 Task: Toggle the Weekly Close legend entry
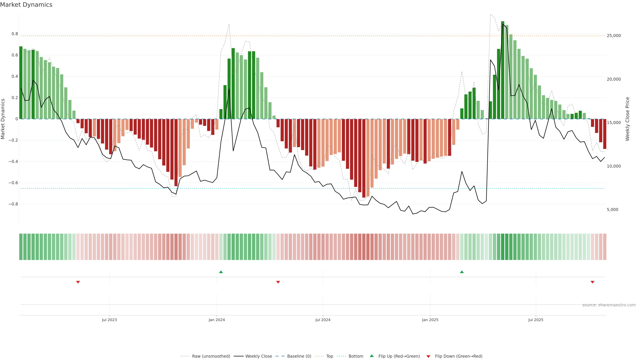[258, 356]
